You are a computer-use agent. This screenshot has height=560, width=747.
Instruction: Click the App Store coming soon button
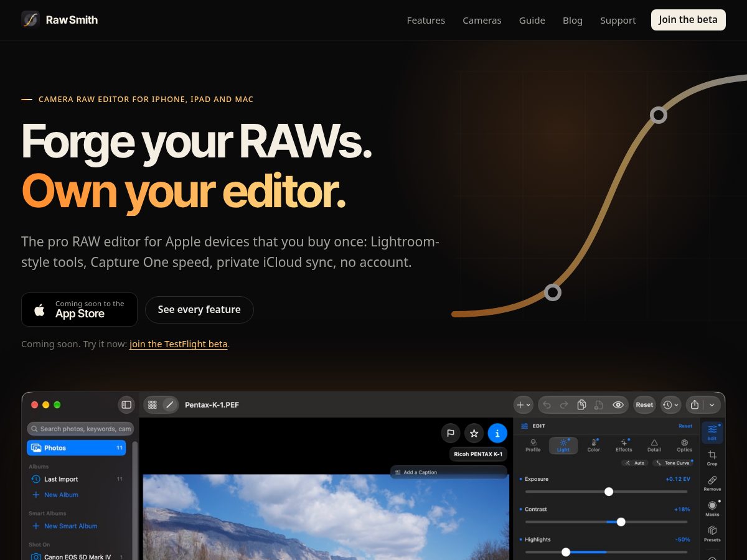pos(79,309)
